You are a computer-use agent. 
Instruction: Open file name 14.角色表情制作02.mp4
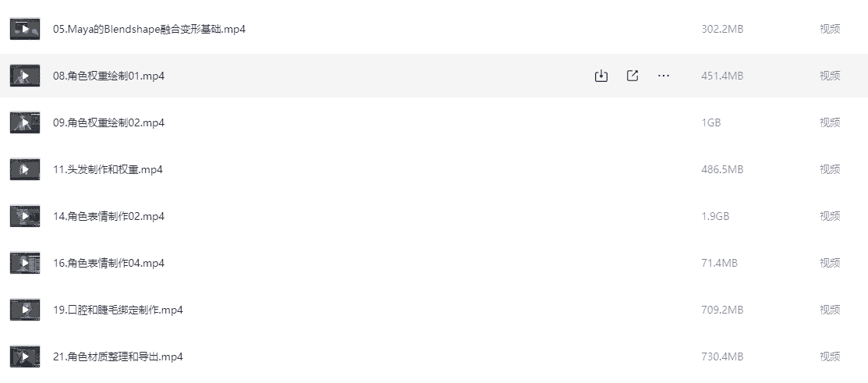click(x=108, y=216)
